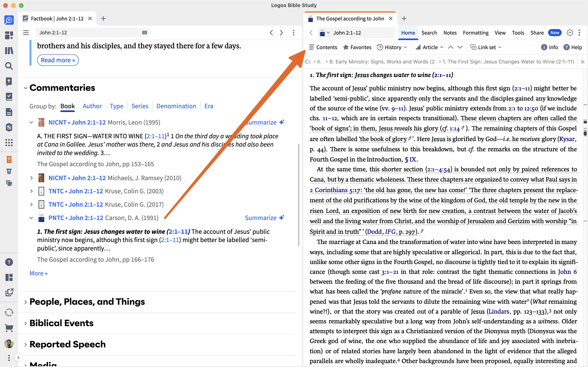The height and width of the screenshot is (367, 588).
Task: Open the Share tab
Action: (x=537, y=33)
